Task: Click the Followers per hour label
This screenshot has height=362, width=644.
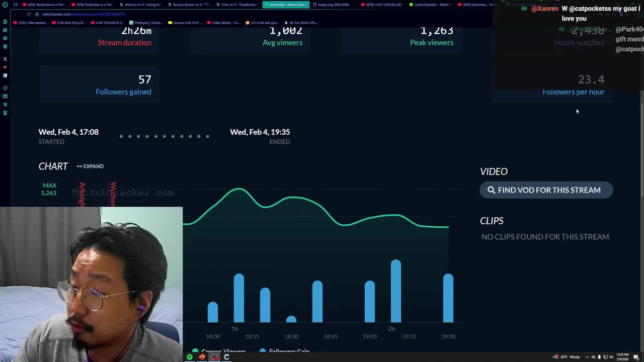Action: (x=573, y=92)
